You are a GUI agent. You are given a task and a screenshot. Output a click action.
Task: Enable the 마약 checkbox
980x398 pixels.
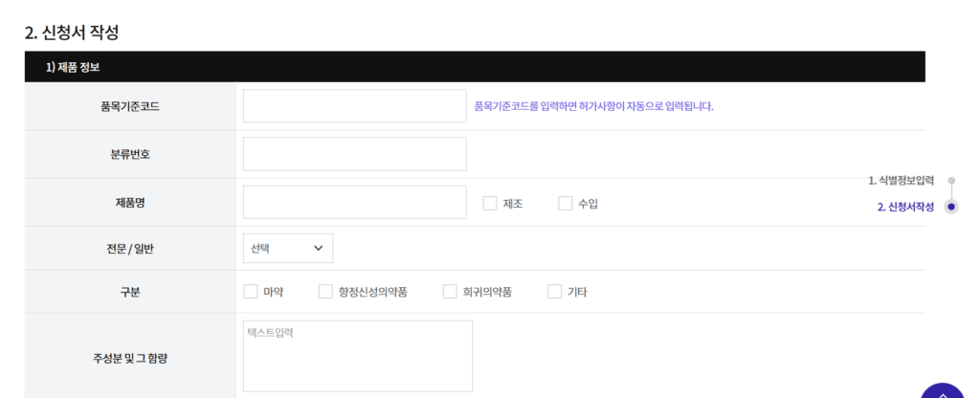coord(252,292)
